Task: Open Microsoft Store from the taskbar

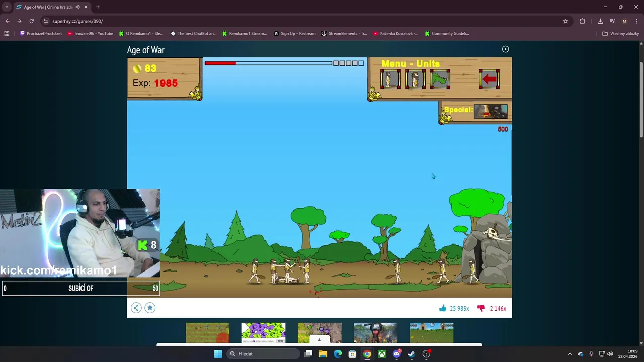Action: 352,354
